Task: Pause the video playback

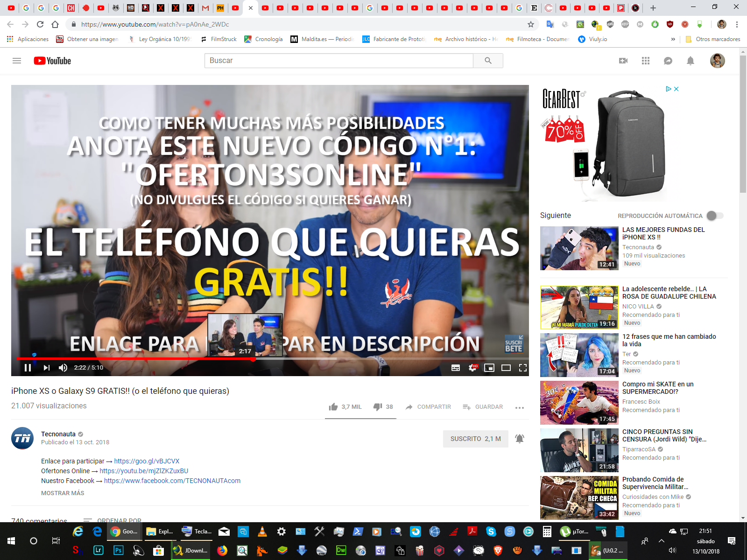Action: pos(28,368)
